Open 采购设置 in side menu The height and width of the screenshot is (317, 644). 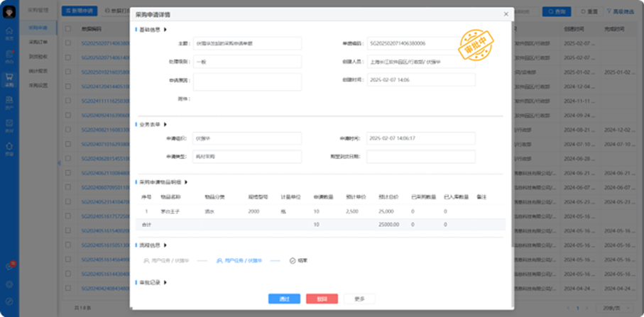[38, 84]
